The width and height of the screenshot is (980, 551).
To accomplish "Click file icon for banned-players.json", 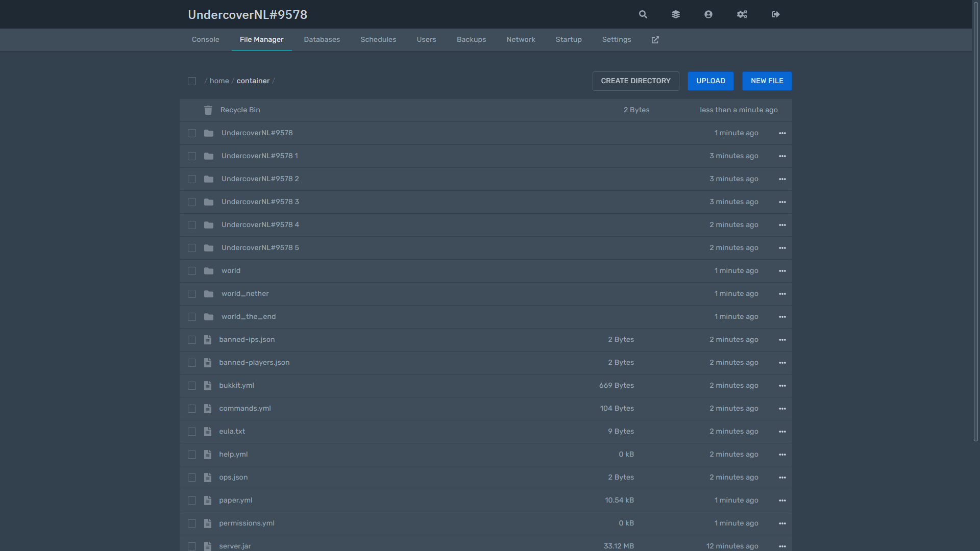I will coord(208,363).
